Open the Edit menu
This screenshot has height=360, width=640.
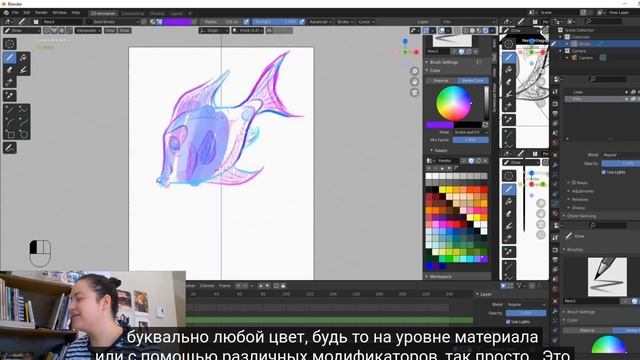[27, 13]
